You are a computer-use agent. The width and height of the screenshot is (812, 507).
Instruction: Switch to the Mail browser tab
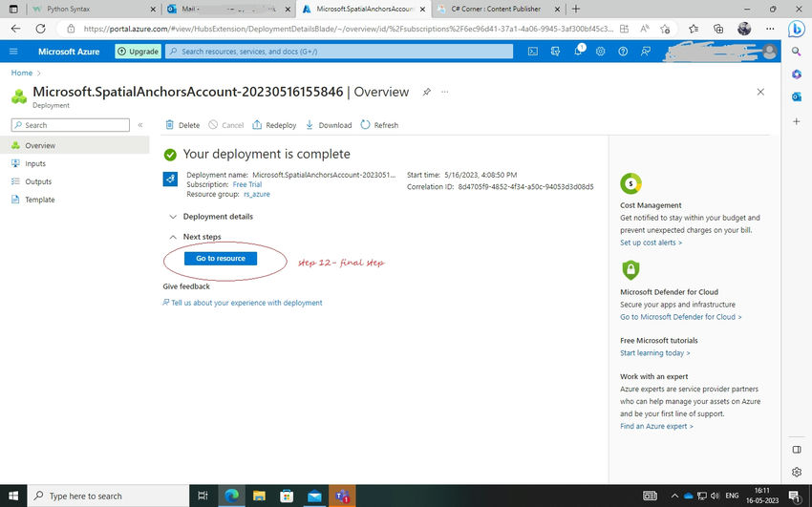coord(228,9)
